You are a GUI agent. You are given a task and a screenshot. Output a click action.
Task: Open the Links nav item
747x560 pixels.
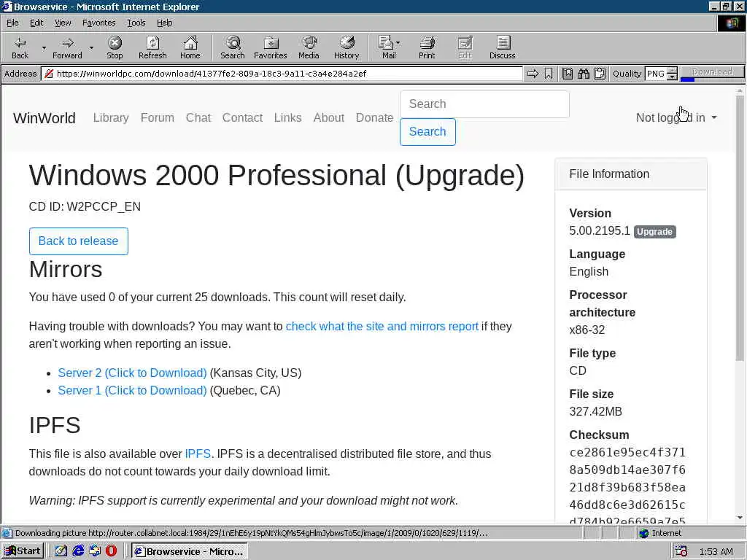[287, 117]
